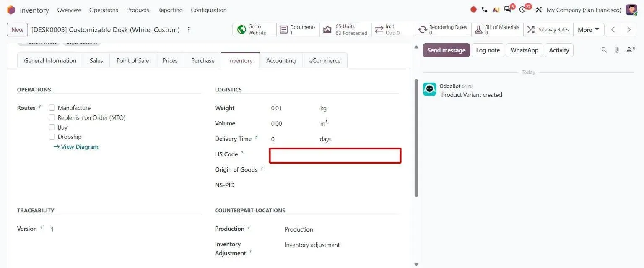Click the Send message button
Screen dimensions: 644x268
tap(446, 50)
